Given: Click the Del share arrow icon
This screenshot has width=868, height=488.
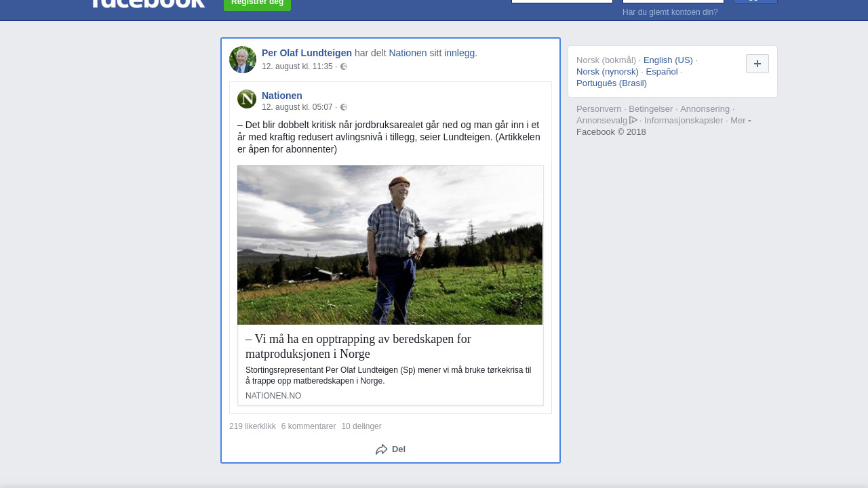Looking at the screenshot, I should tap(382, 449).
